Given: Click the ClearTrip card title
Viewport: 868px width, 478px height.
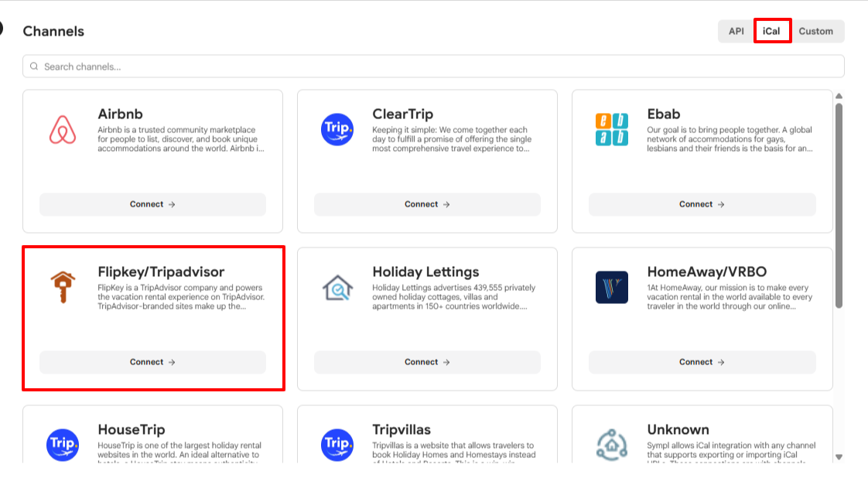Looking at the screenshot, I should 403,114.
